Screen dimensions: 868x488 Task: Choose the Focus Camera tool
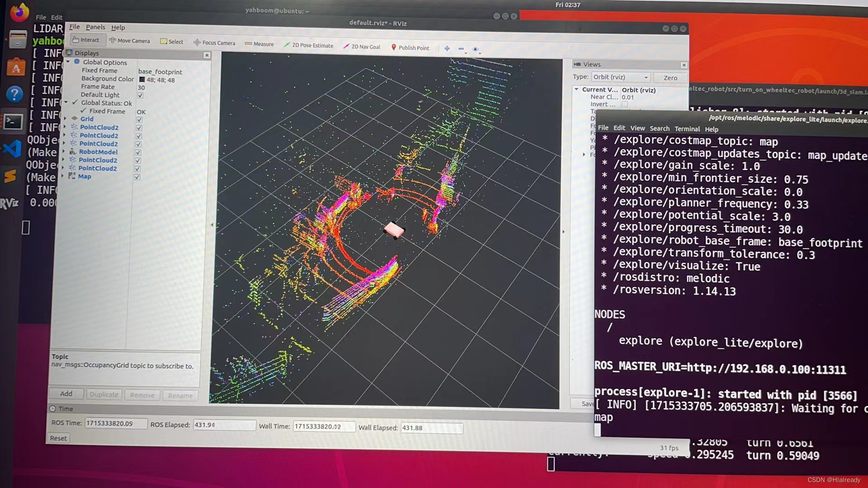(214, 43)
